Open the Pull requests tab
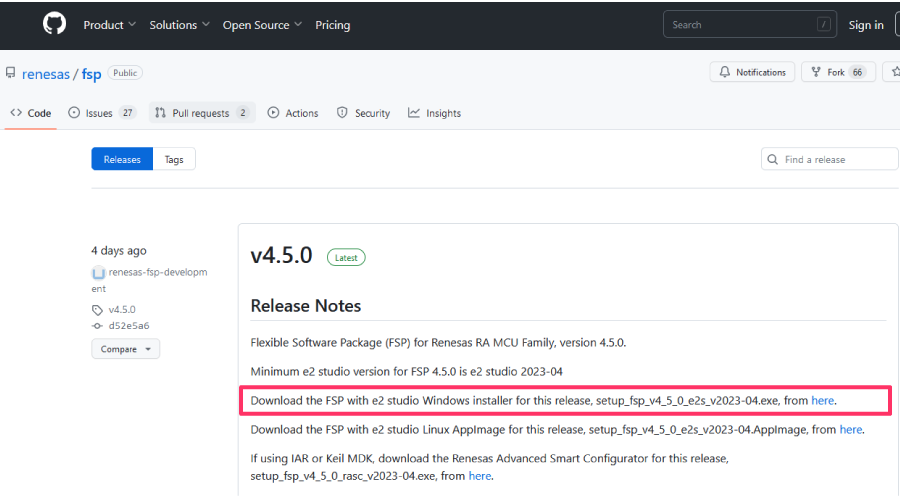This screenshot has width=900, height=500. (202, 113)
